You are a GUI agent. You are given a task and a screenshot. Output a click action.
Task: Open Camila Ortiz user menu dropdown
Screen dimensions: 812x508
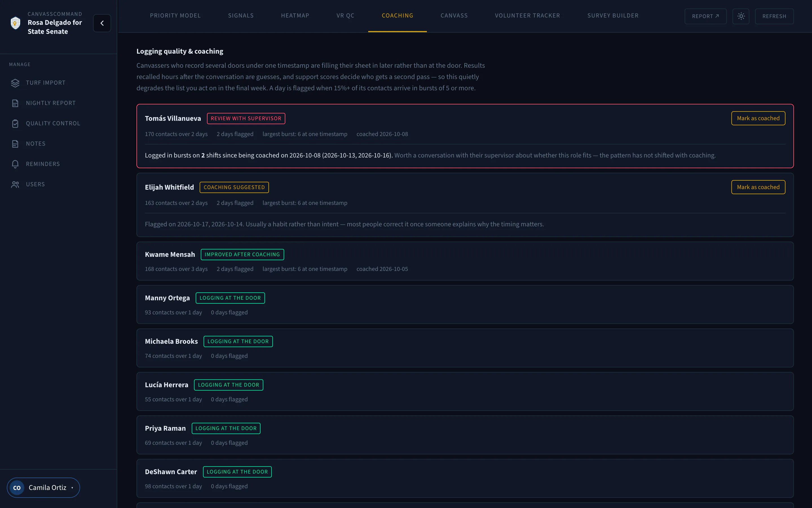point(43,487)
